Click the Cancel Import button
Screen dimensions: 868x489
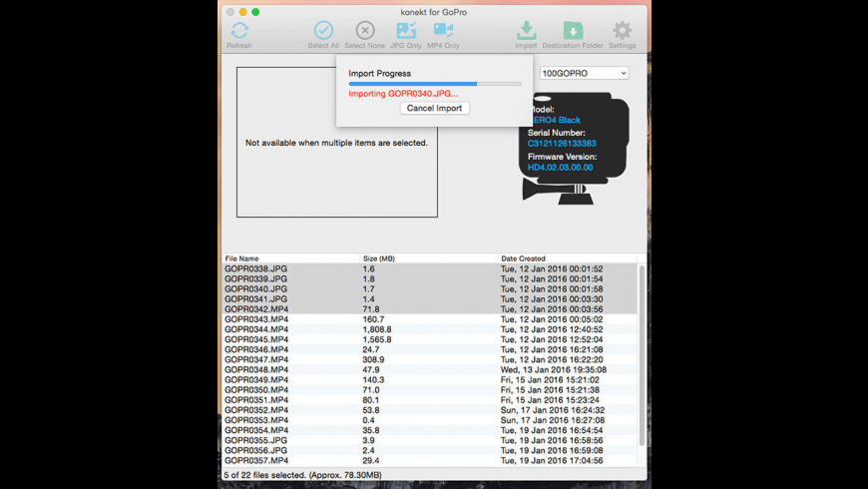click(x=435, y=108)
